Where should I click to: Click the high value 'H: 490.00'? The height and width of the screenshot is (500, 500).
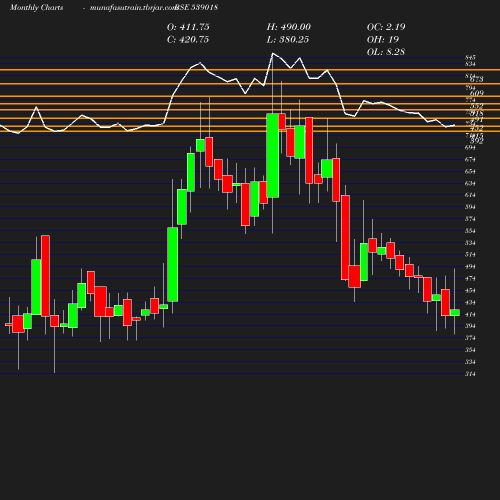[289, 27]
